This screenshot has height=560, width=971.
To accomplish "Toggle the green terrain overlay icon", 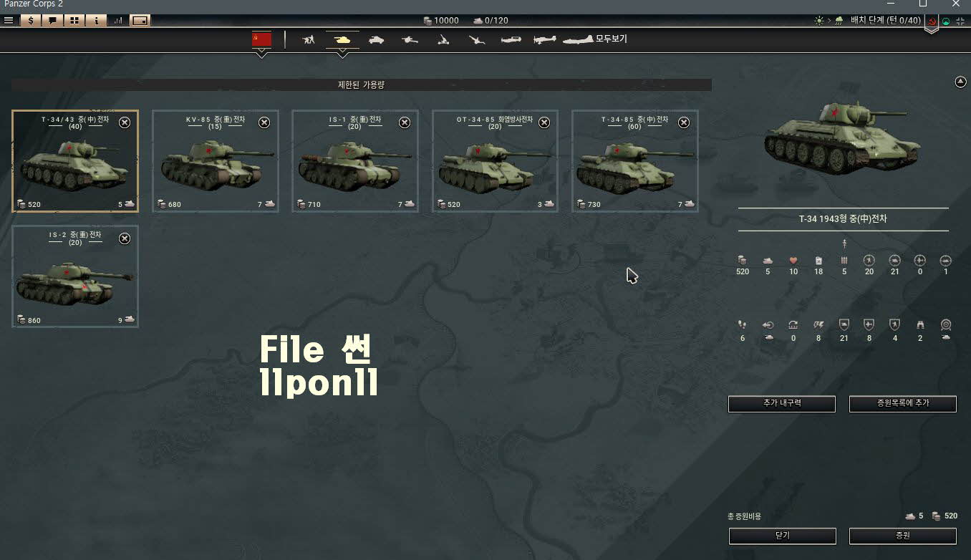I will pyautogui.click(x=947, y=21).
